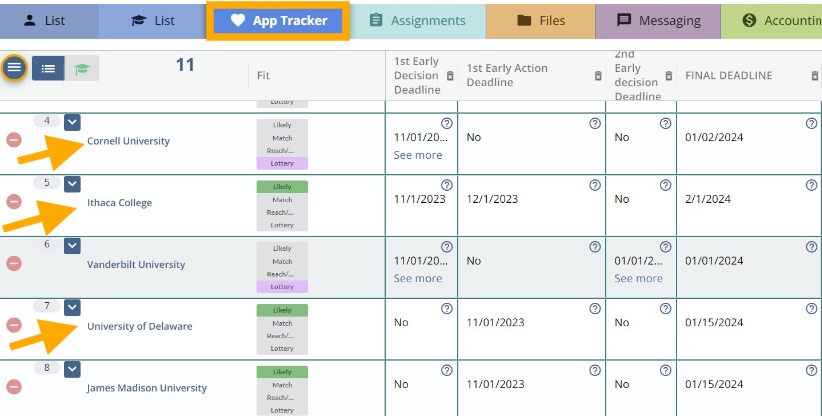Screen dimensions: 822x416
Task: Open help for Cornell Early Action deadline
Action: coord(595,123)
